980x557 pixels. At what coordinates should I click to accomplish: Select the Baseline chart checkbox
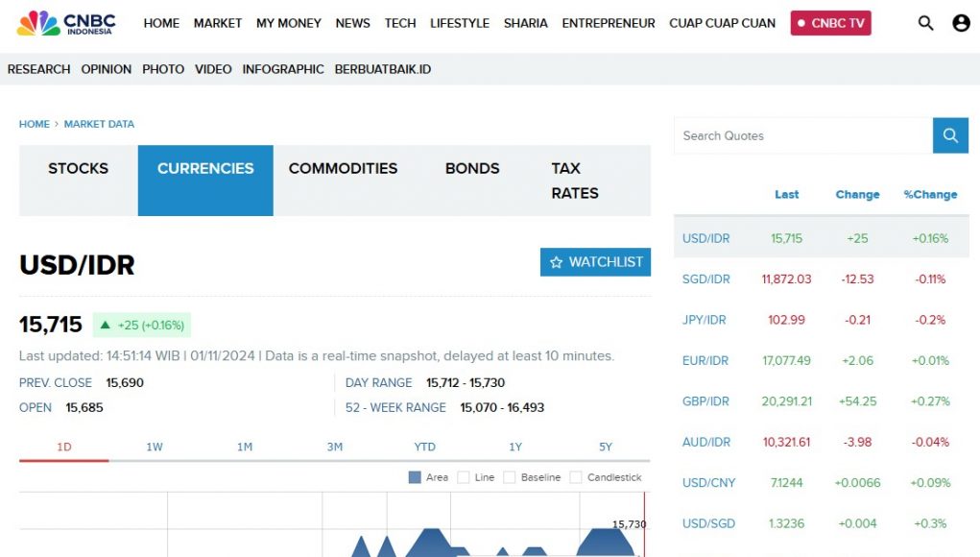tap(510, 477)
